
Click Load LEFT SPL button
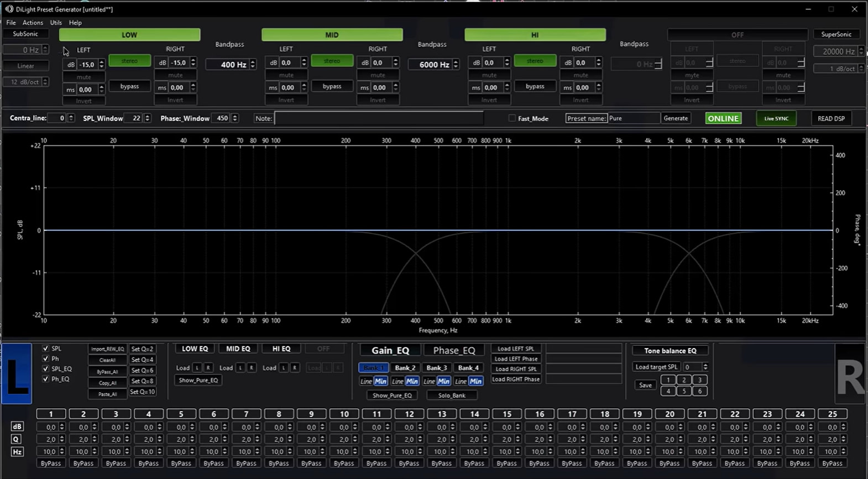[x=516, y=349]
